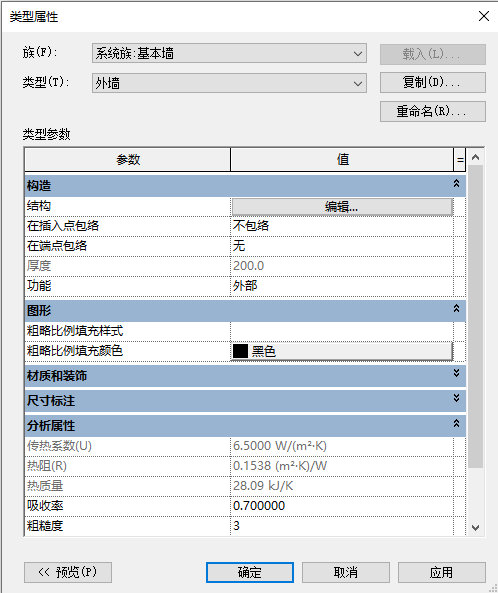
Task: Edit the 吸收率 value 0.700000
Action: (x=342, y=506)
